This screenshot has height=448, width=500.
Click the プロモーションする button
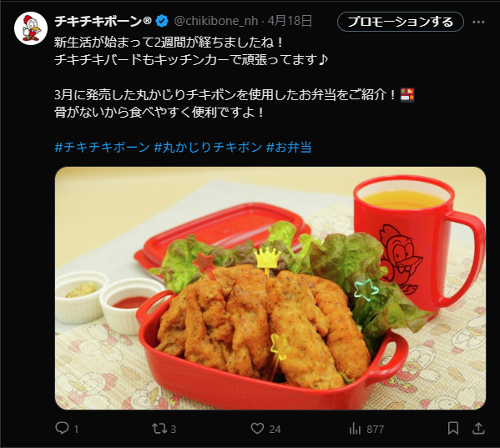[400, 22]
